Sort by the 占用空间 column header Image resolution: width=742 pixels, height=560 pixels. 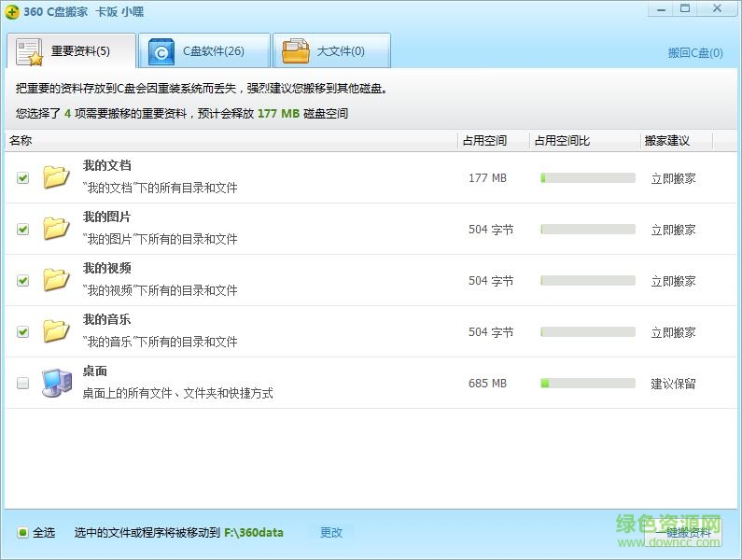tap(484, 141)
